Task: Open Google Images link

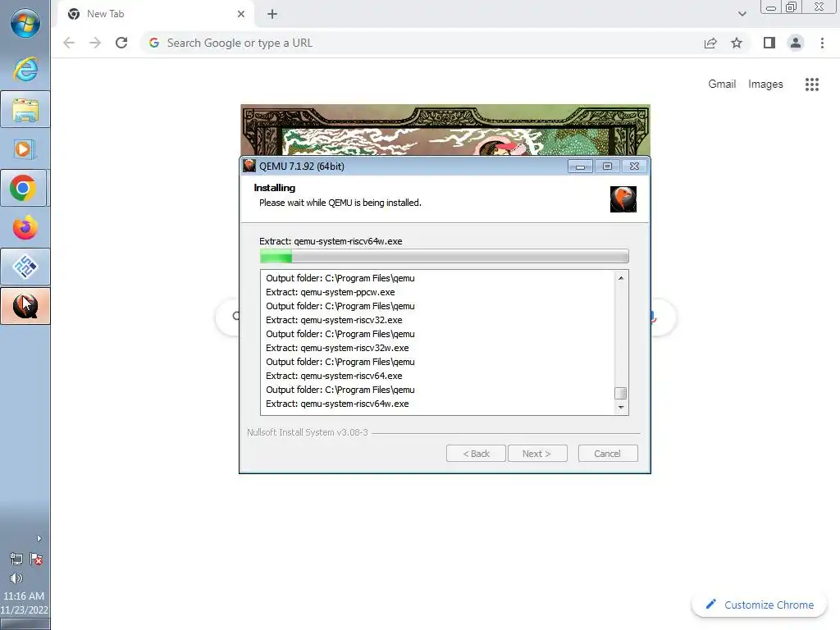Action: click(x=765, y=84)
